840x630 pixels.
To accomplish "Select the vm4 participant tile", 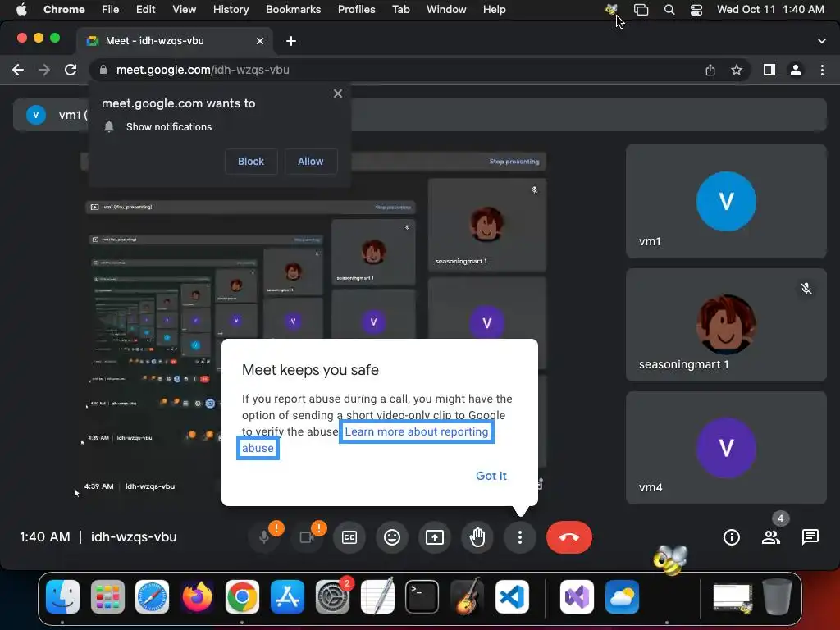I will coord(726,448).
